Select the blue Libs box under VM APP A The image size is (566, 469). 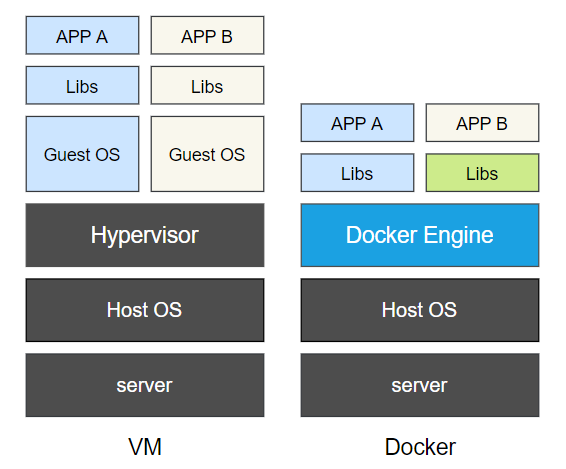(82, 85)
